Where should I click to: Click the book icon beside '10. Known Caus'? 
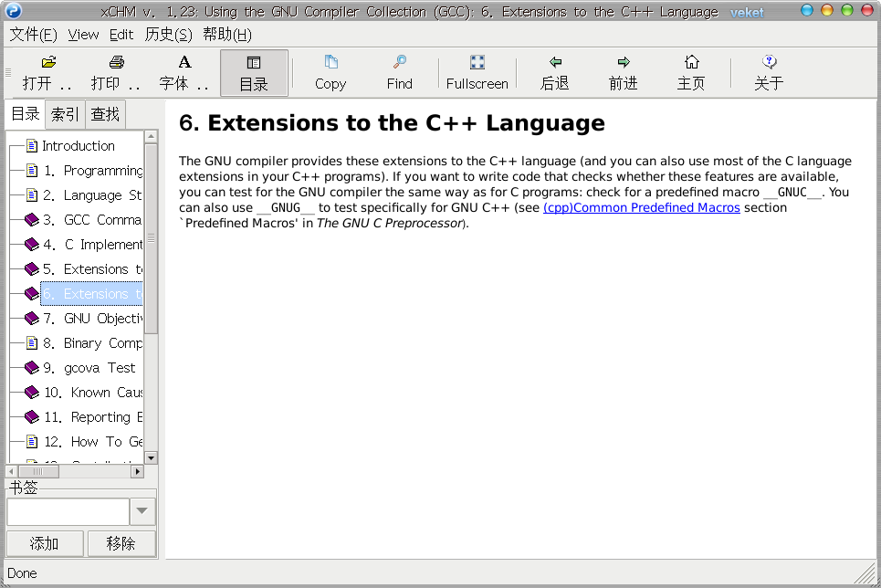tap(32, 393)
